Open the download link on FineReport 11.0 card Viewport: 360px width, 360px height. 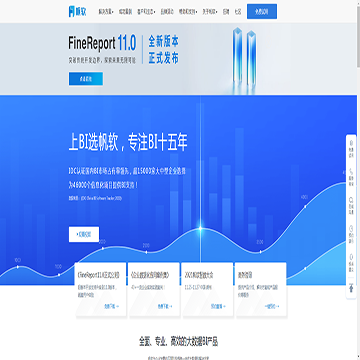[111, 306]
